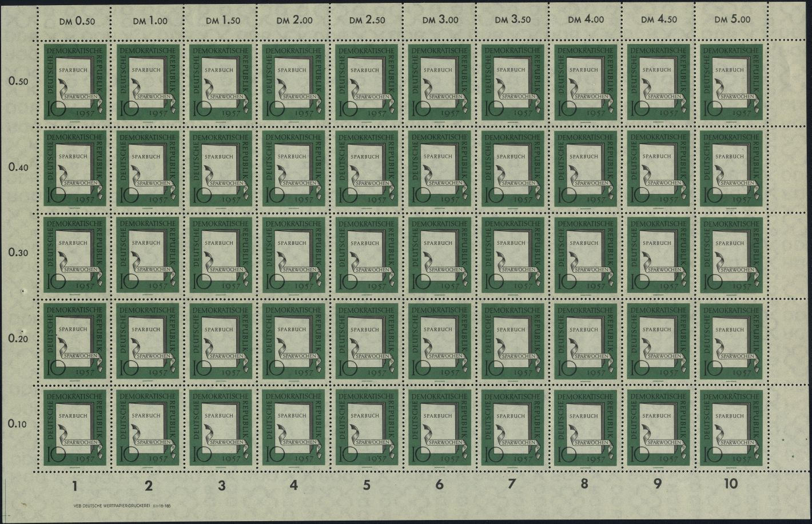Viewport: 812px width, 524px height.
Task: Select the stamp directly below DM 5.00
Action: (x=731, y=82)
